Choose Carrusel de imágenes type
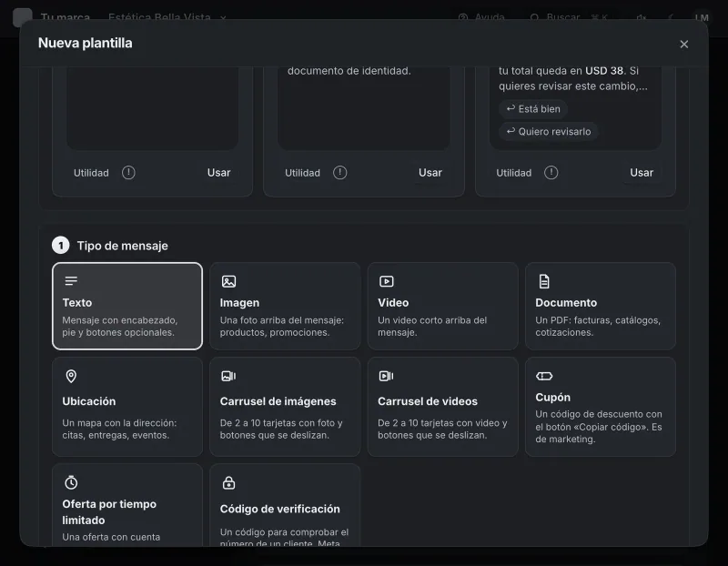This screenshot has width=728, height=566. pos(285,407)
